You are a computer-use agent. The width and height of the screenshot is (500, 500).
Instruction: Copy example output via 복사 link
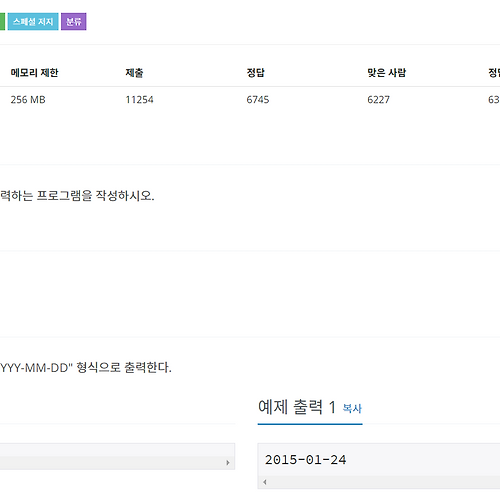pos(352,408)
